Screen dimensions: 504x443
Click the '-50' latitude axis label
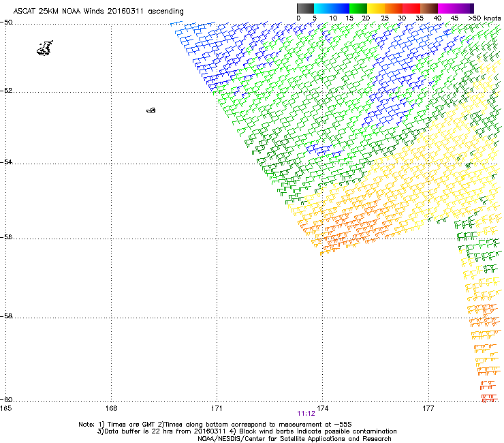pyautogui.click(x=7, y=22)
